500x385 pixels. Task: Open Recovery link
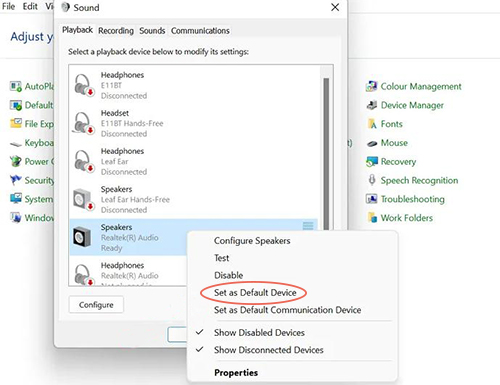(x=398, y=162)
